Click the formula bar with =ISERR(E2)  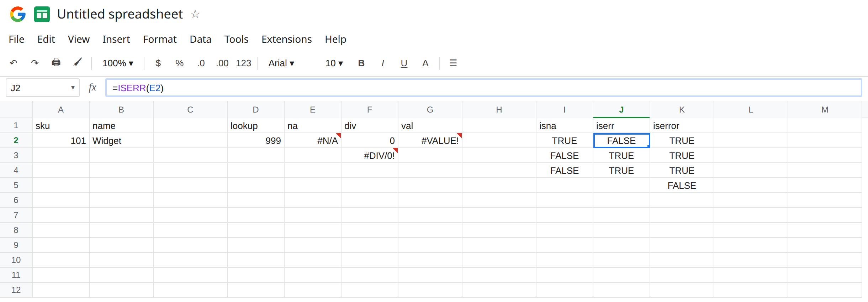tap(483, 88)
